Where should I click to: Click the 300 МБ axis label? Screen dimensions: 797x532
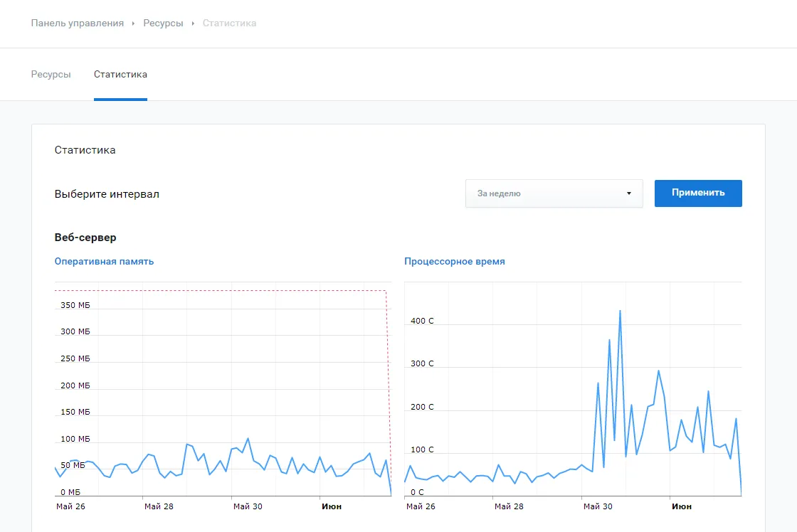tap(75, 332)
